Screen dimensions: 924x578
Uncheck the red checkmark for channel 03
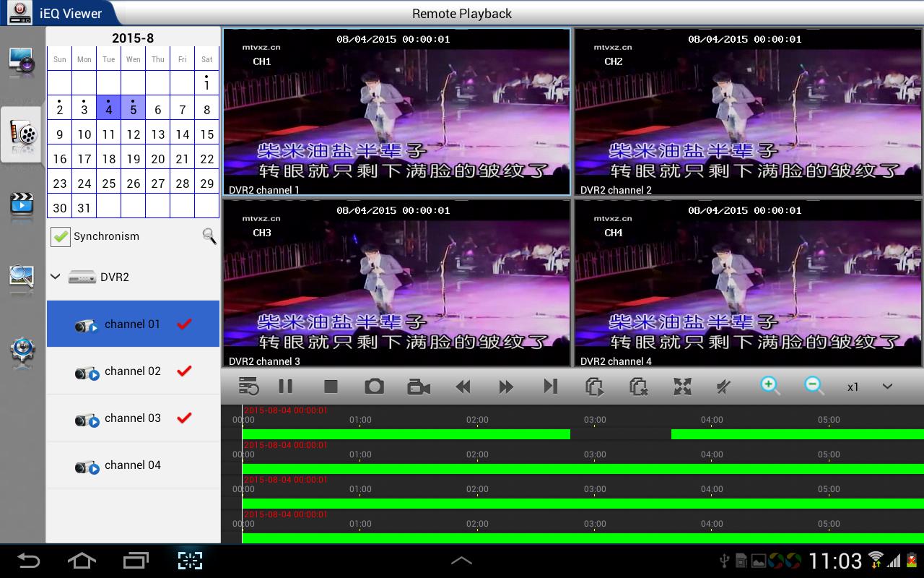coord(185,418)
